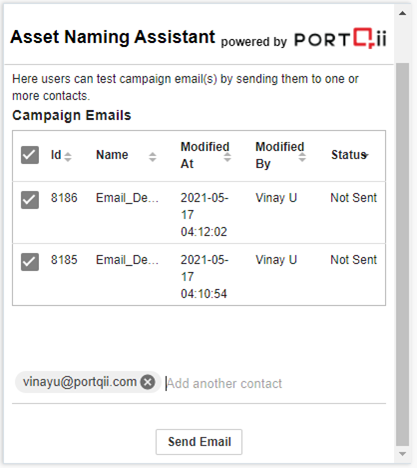The image size is (417, 468).
Task: Click the scrollbar down arrow
Action: pos(402,454)
